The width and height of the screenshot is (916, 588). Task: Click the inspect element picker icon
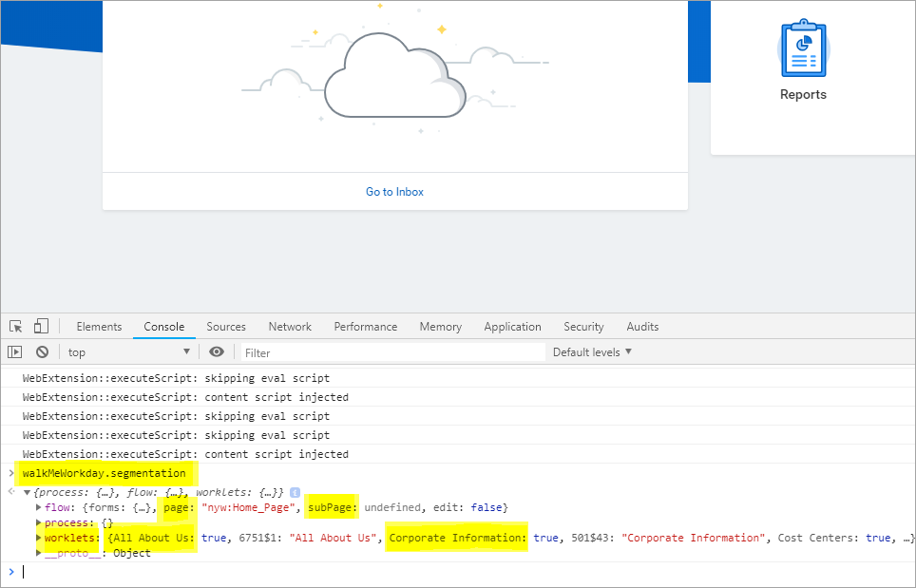click(15, 327)
